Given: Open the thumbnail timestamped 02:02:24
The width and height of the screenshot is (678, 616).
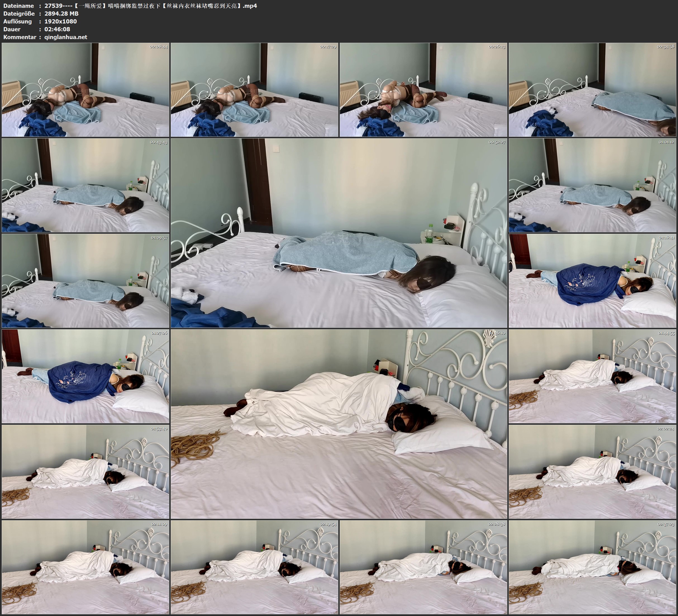Looking at the screenshot, I should 592,471.
